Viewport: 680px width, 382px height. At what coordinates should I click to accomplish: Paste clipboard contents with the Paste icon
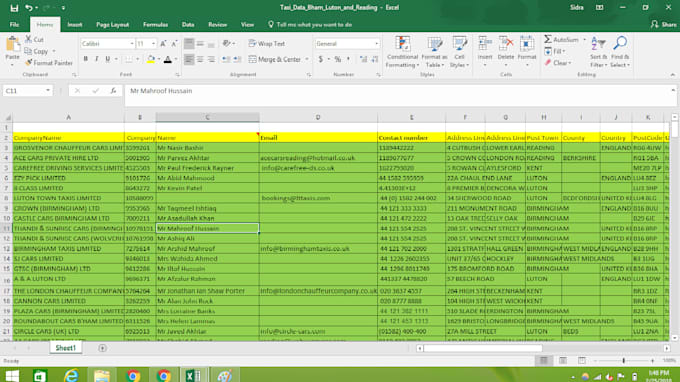(x=13, y=45)
